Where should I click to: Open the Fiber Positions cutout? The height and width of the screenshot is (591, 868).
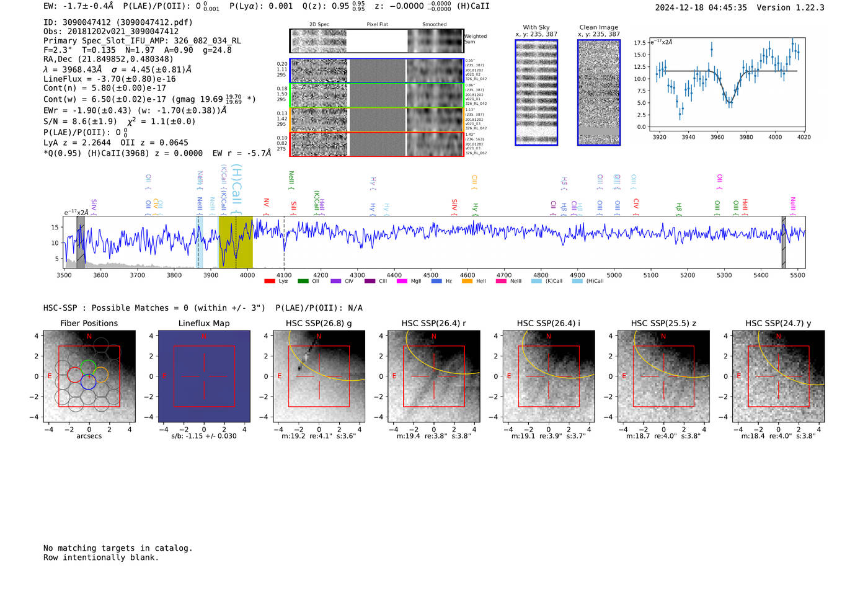coord(89,376)
